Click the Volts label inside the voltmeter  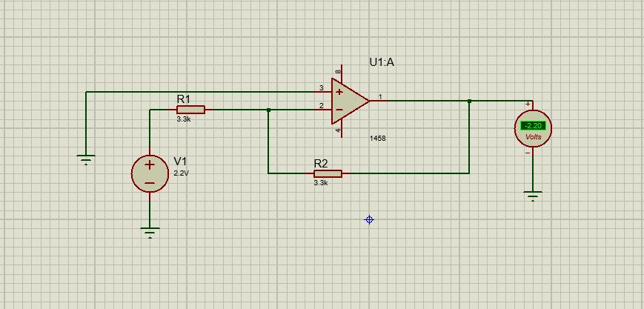(x=533, y=137)
